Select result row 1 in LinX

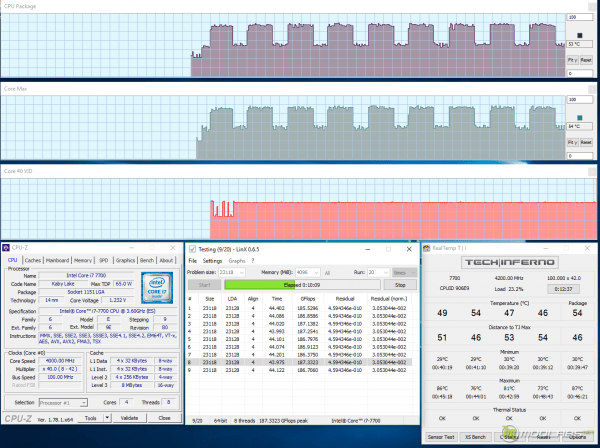point(299,308)
